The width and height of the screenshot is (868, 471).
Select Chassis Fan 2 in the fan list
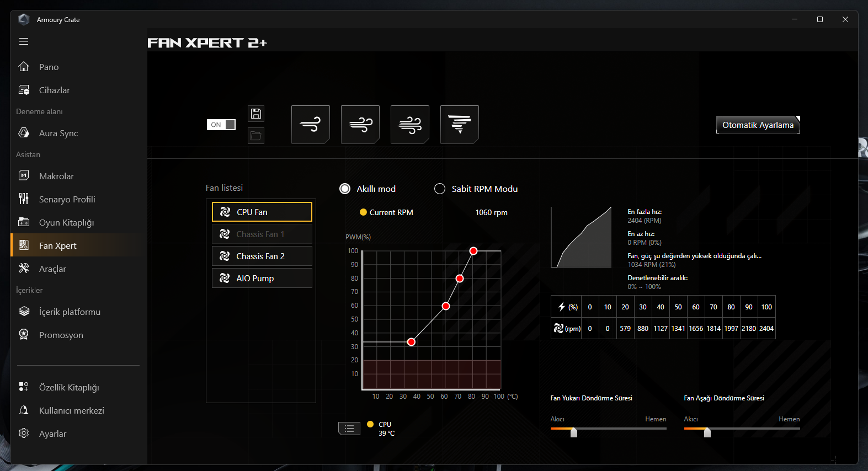tap(262, 256)
